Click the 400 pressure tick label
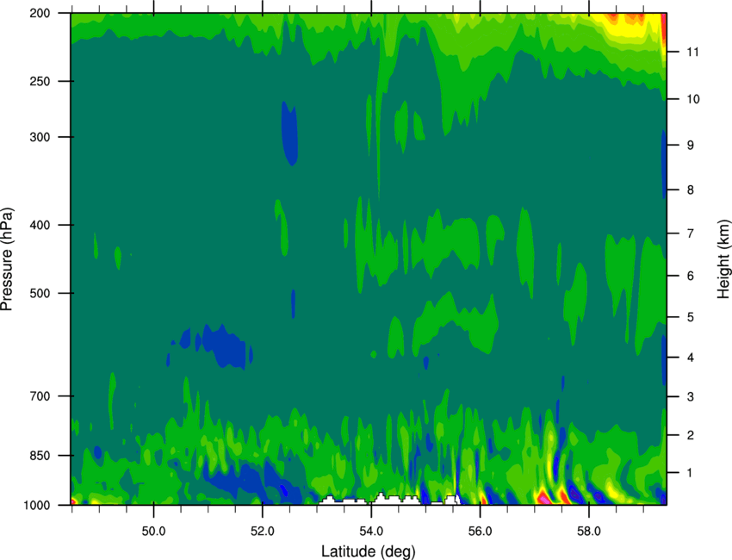The width and height of the screenshot is (732, 560). click(x=40, y=225)
